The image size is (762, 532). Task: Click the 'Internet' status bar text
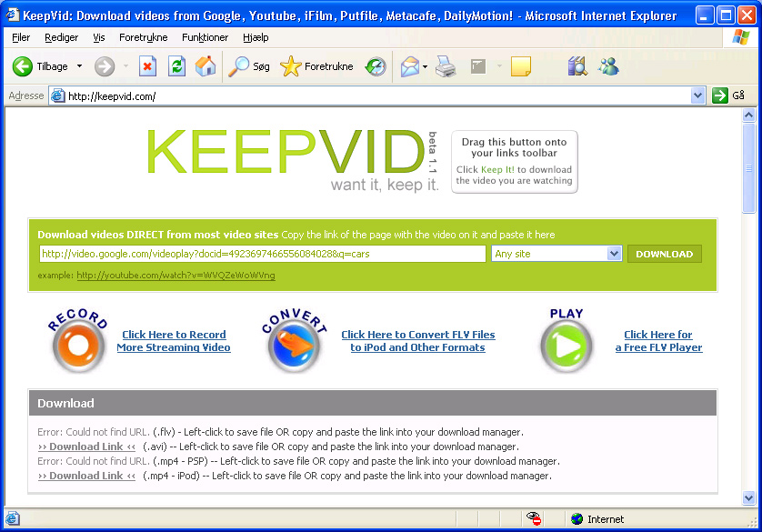click(x=606, y=519)
